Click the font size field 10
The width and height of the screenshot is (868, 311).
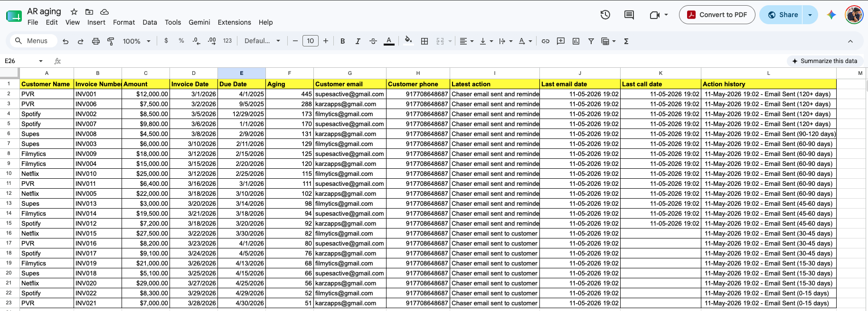[x=310, y=41]
